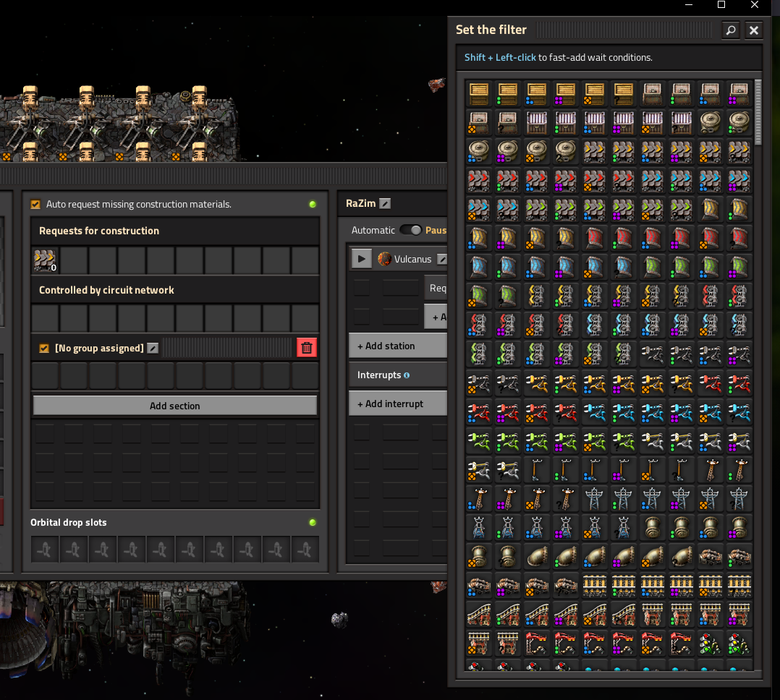Select the normal-quality wooden chest filter
This screenshot has height=700, width=780.
(478, 93)
